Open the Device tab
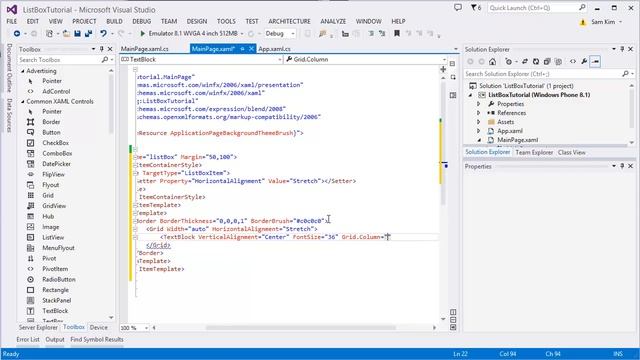 pyautogui.click(x=99, y=327)
